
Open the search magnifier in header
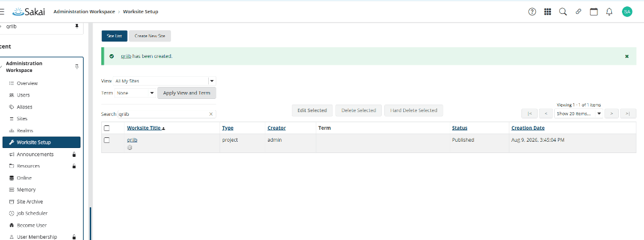(x=563, y=11)
